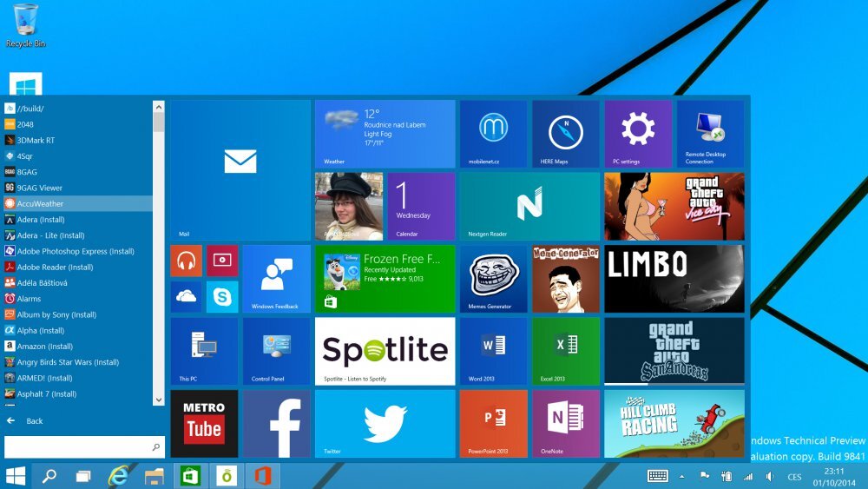
Task: Open the volume speaker tray icon
Action: [x=770, y=476]
